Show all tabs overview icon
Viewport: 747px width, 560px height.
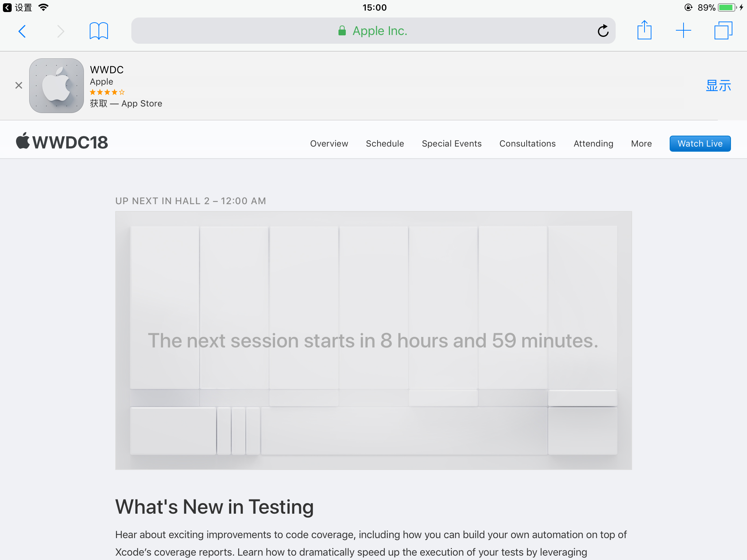click(x=723, y=31)
